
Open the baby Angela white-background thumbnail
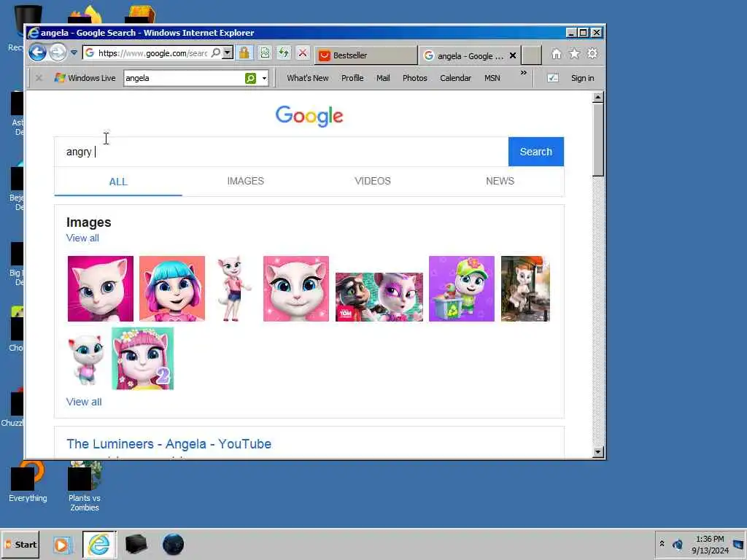coord(86,359)
